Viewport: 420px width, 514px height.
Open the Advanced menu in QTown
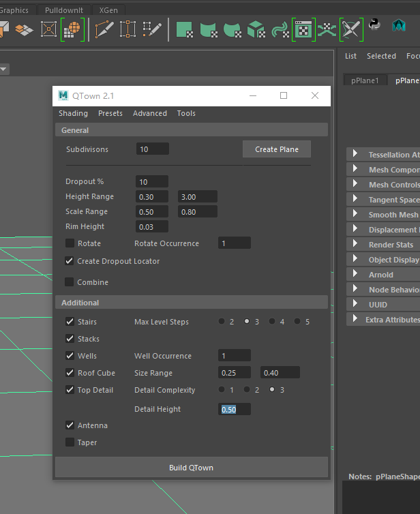(x=150, y=113)
